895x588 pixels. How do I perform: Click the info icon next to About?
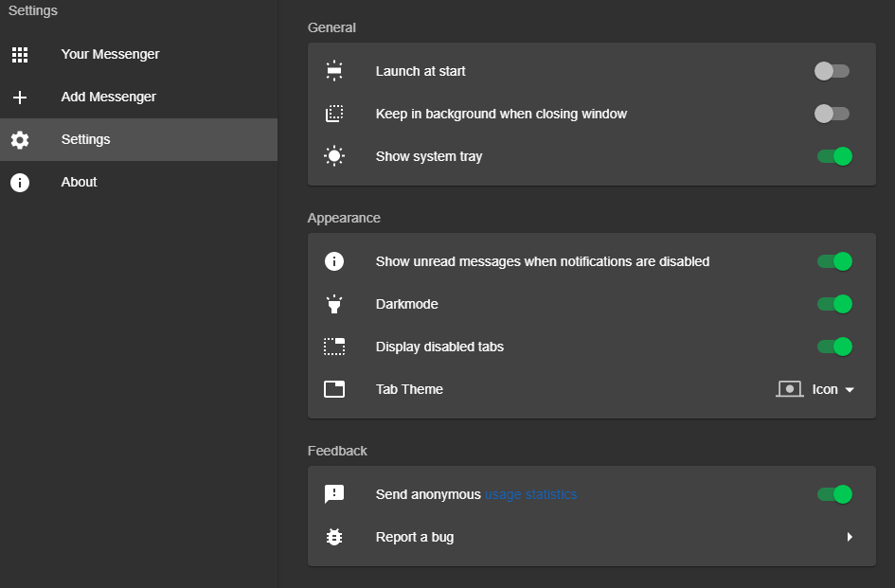[x=20, y=183]
